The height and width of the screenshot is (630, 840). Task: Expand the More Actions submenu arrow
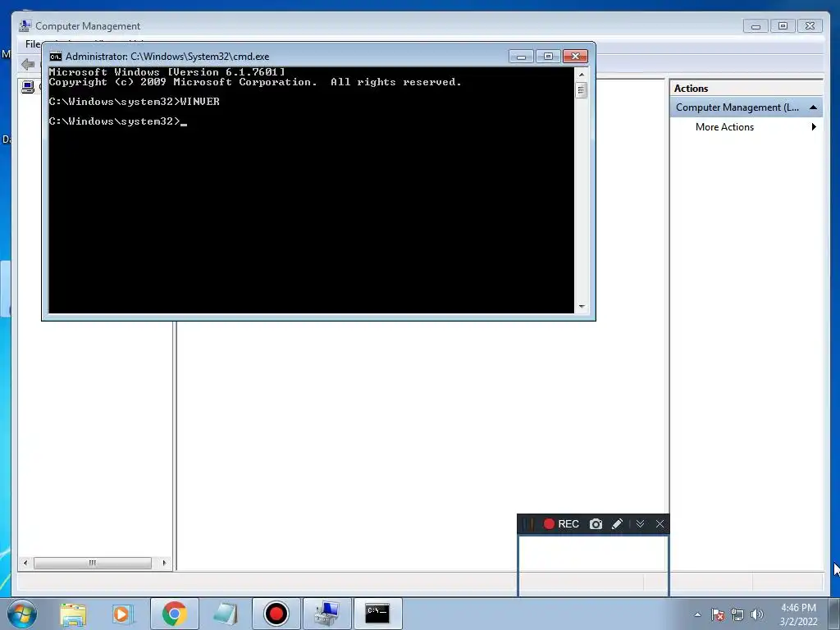pos(814,127)
